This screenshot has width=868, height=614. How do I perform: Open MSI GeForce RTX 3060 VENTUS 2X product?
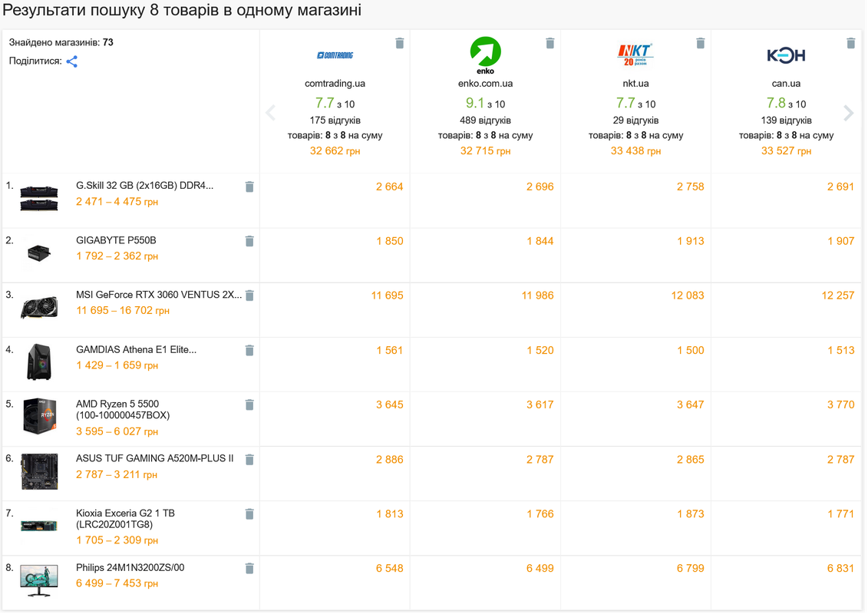point(159,295)
